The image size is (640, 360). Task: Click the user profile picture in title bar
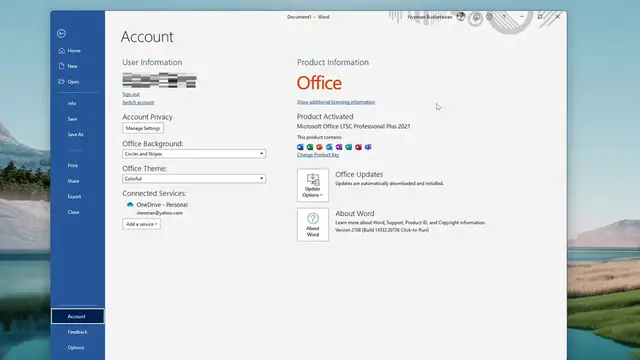(461, 17)
